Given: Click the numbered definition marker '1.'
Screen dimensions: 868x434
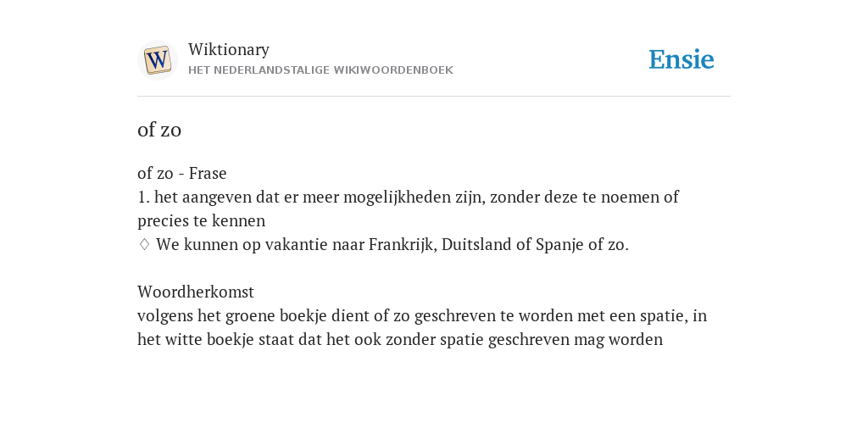Looking at the screenshot, I should click(143, 197).
